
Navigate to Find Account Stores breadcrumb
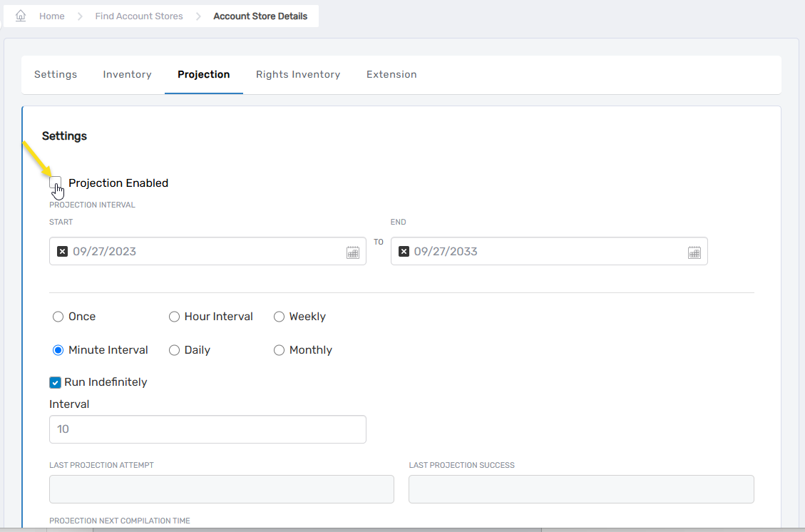pos(139,16)
